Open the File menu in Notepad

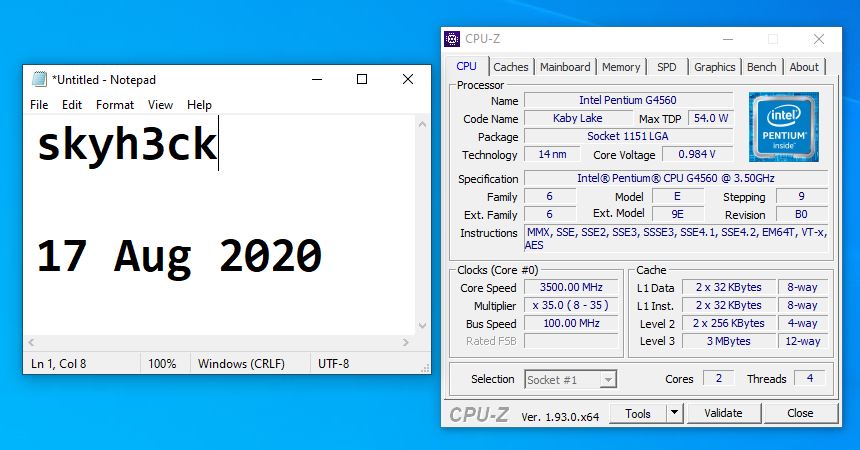tap(39, 105)
